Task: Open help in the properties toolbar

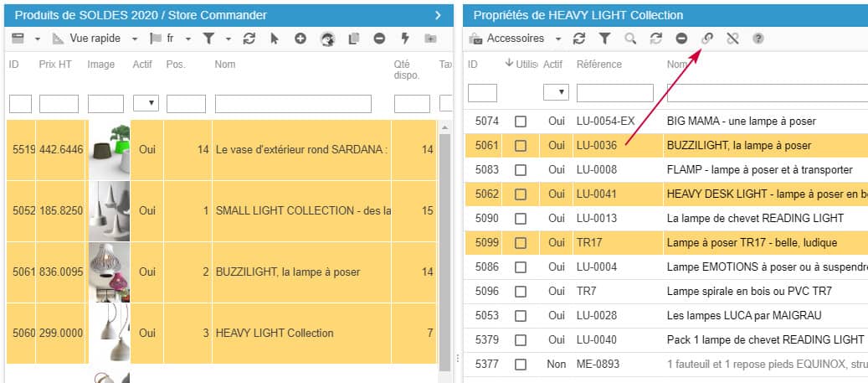Action: [758, 39]
